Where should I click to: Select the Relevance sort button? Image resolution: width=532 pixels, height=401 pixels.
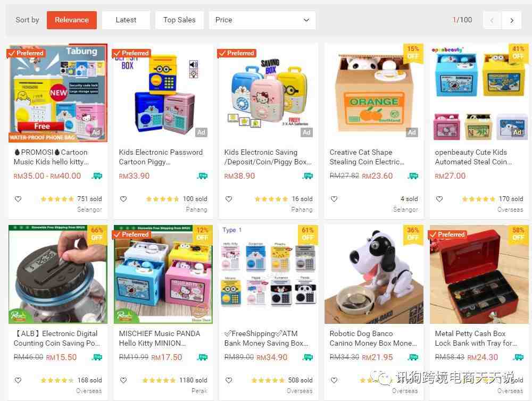coord(72,20)
